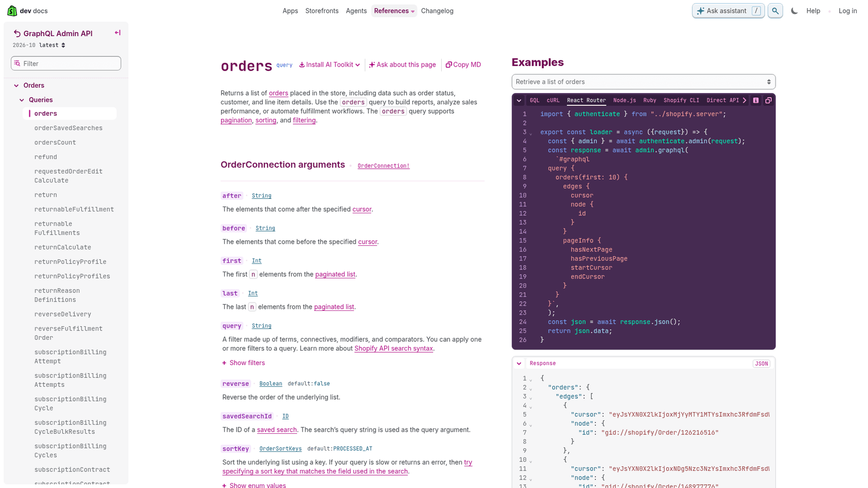Click the Help link
The width and height of the screenshot is (868, 488).
click(x=813, y=11)
